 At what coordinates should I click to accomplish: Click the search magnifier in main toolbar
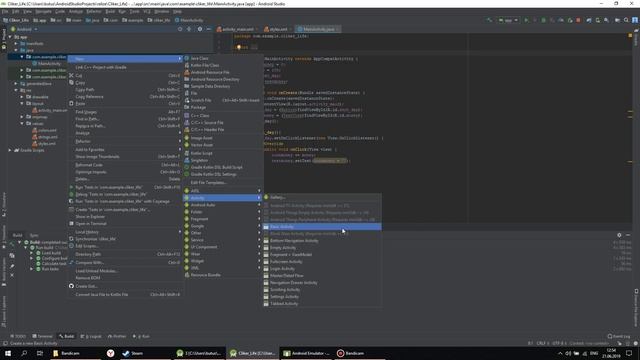tap(626, 20)
